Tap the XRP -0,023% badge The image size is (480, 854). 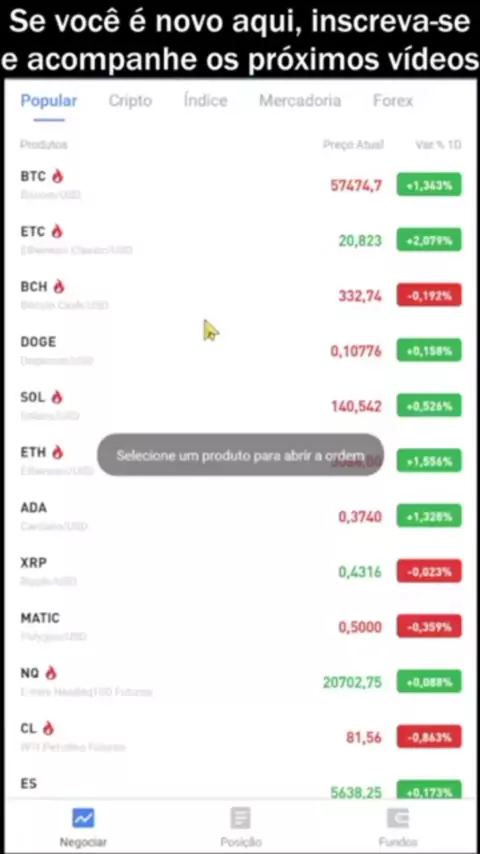(x=429, y=571)
